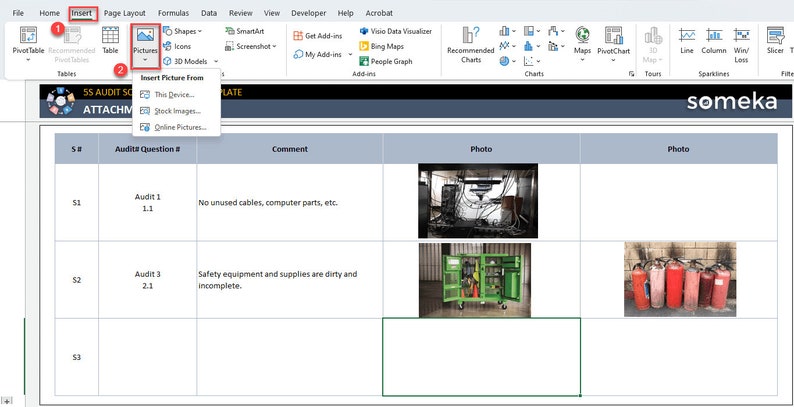Insert a hierarchy treemap chart
794x407 pixels.
pyautogui.click(x=529, y=31)
